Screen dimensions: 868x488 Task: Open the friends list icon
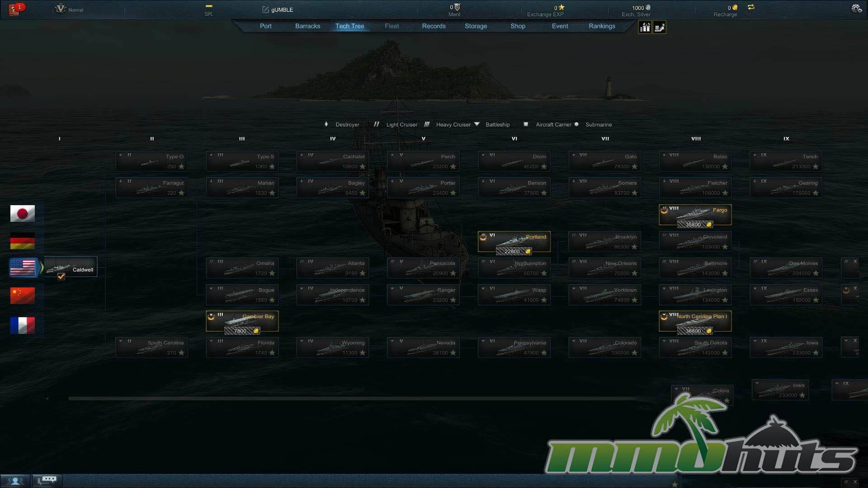pyautogui.click(x=15, y=481)
